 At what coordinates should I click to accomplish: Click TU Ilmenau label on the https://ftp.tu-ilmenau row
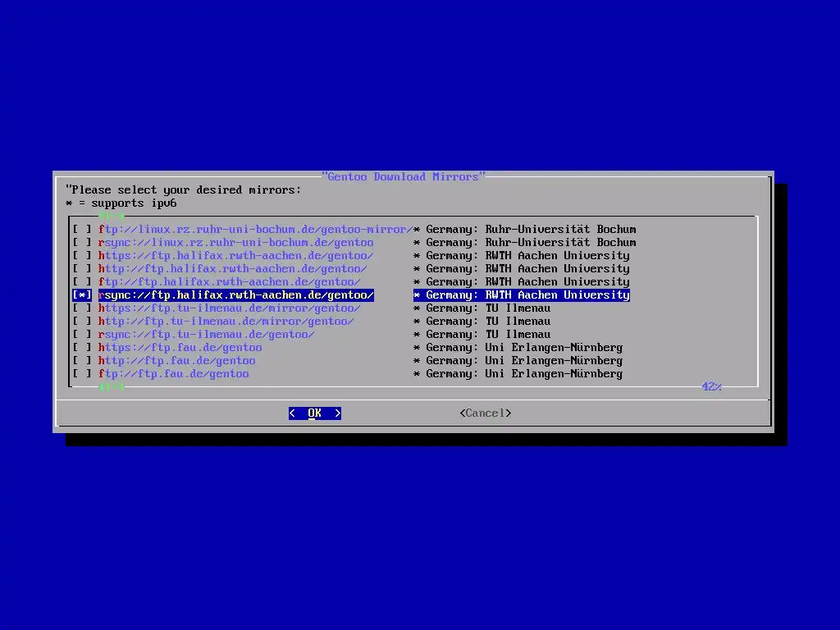click(518, 308)
